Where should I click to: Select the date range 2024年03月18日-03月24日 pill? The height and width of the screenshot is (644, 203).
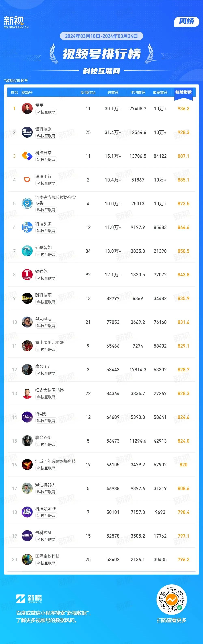101,36
